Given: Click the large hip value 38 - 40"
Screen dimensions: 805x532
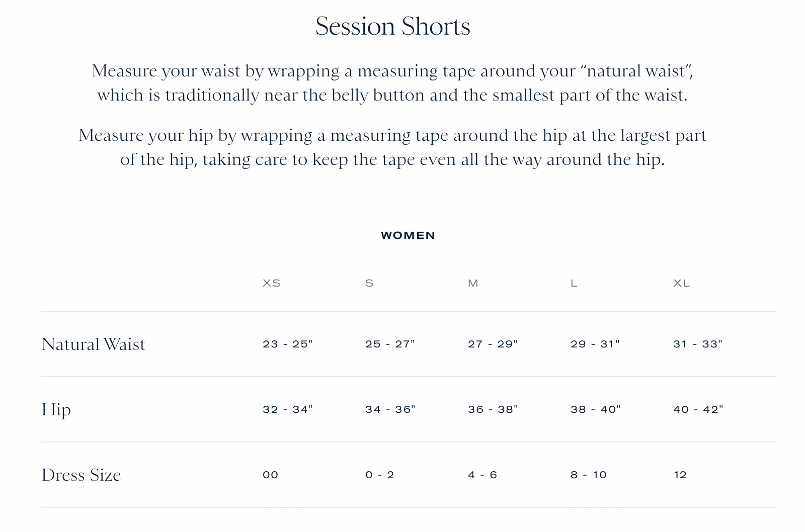Looking at the screenshot, I should [x=596, y=409].
